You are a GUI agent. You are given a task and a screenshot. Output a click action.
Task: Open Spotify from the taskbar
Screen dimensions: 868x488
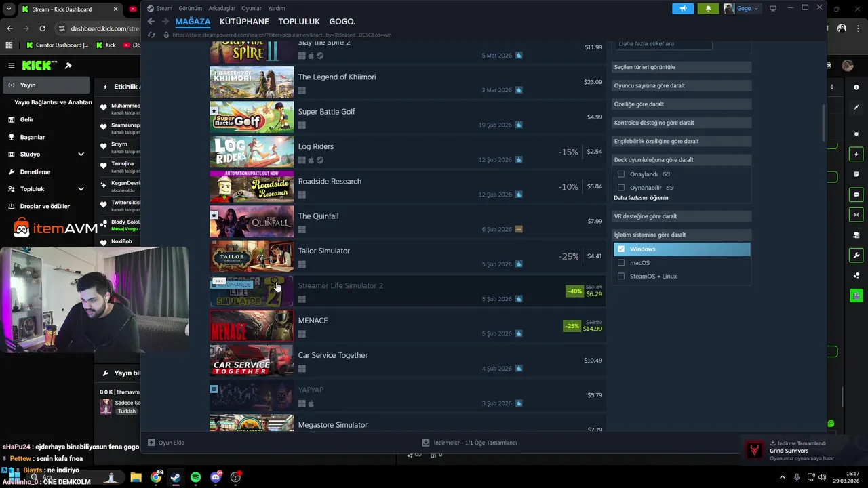(x=195, y=477)
